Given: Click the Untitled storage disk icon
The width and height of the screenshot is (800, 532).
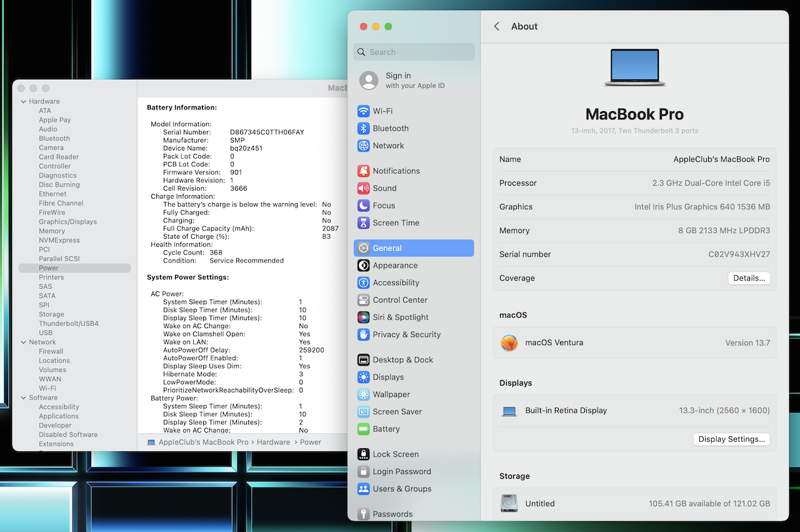Looking at the screenshot, I should pyautogui.click(x=509, y=503).
